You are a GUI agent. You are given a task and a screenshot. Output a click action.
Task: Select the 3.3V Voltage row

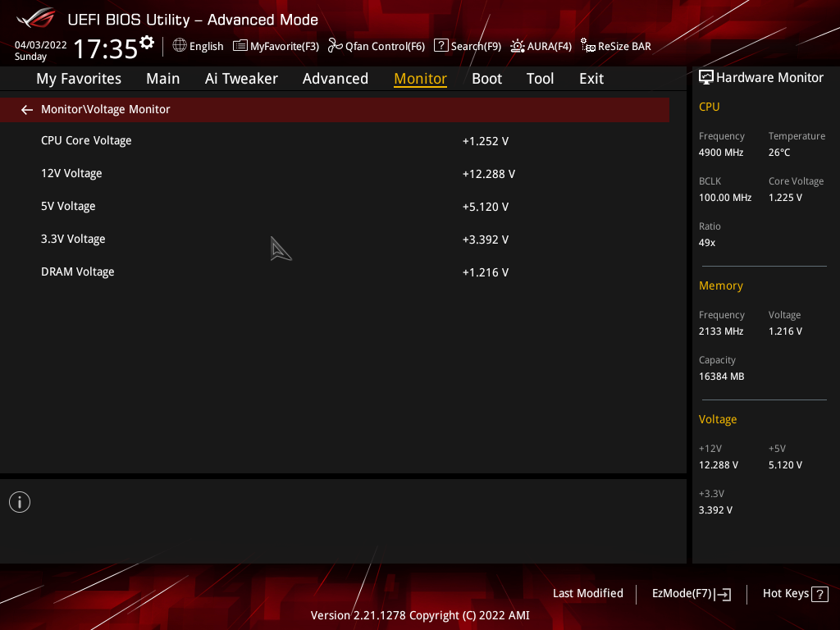pyautogui.click(x=335, y=239)
